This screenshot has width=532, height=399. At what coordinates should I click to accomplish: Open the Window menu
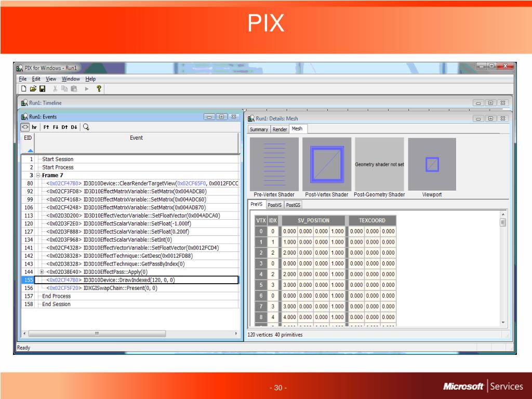tap(71, 79)
